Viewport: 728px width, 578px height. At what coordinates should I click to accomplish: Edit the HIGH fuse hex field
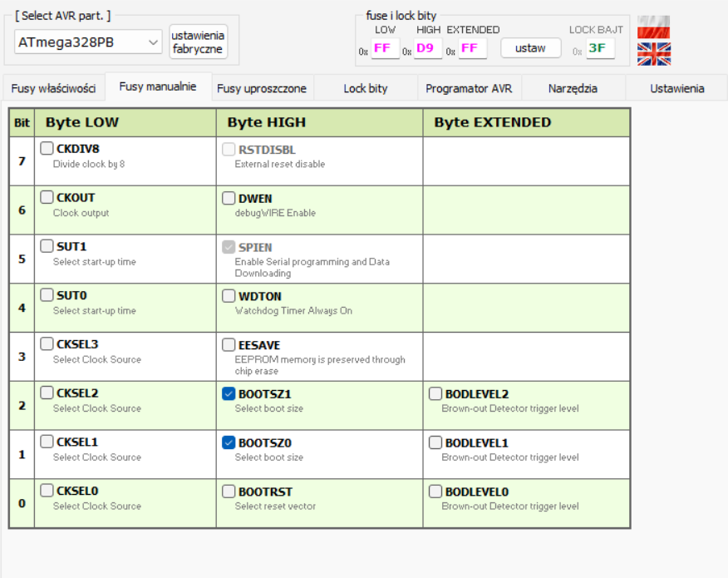[x=427, y=48]
